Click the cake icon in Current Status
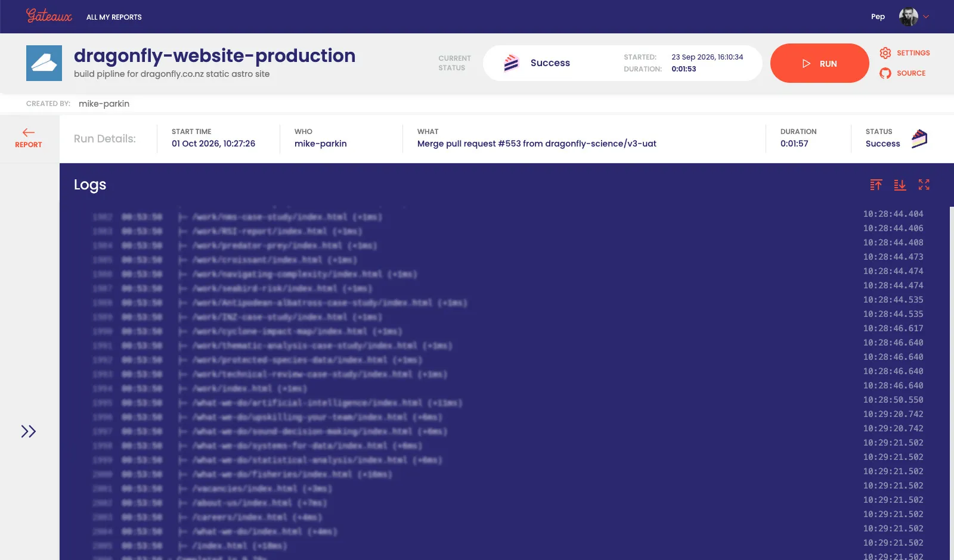 point(511,63)
